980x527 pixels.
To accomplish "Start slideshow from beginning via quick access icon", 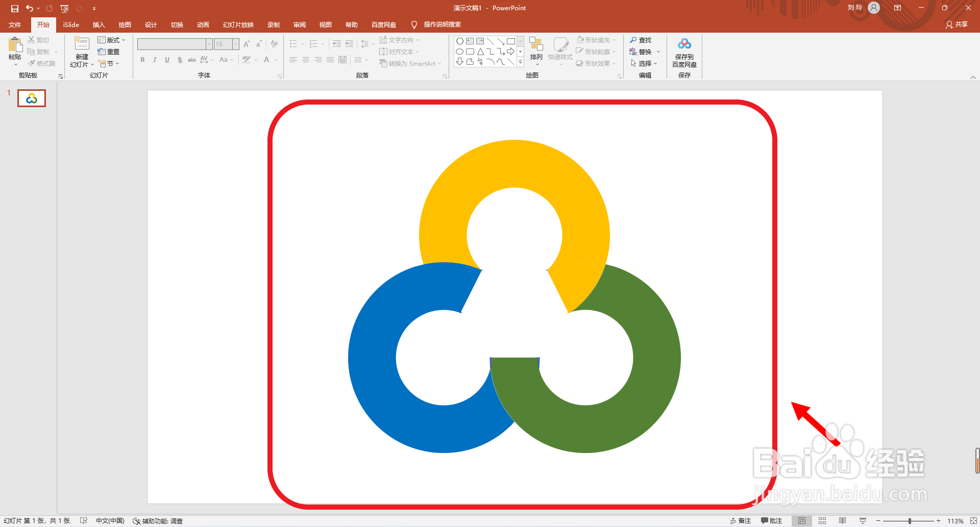I will [64, 9].
